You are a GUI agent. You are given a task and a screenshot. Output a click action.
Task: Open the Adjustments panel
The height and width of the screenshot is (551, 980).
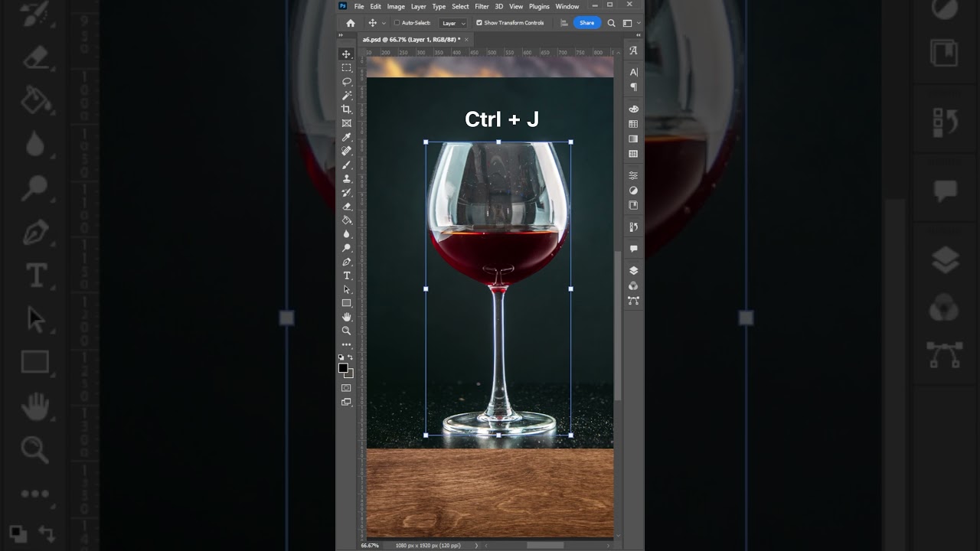(x=633, y=191)
